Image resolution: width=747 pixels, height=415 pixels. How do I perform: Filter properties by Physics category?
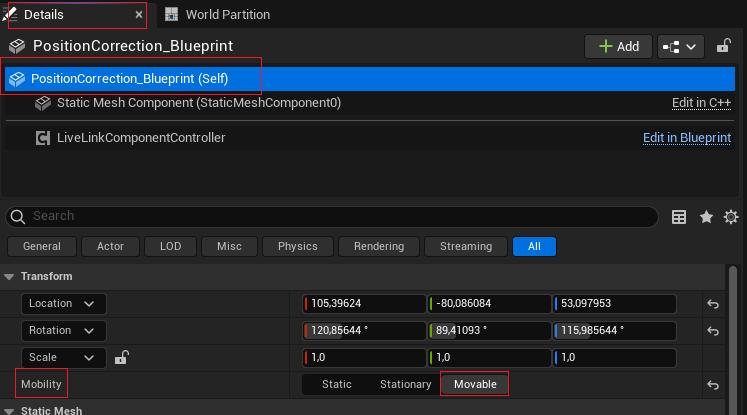298,246
